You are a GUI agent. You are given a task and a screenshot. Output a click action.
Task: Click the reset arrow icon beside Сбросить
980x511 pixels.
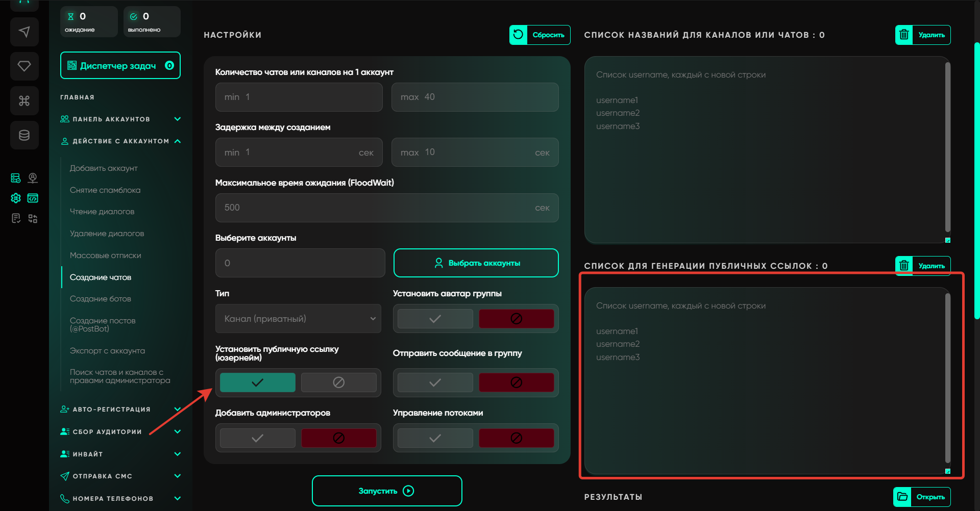(x=518, y=35)
